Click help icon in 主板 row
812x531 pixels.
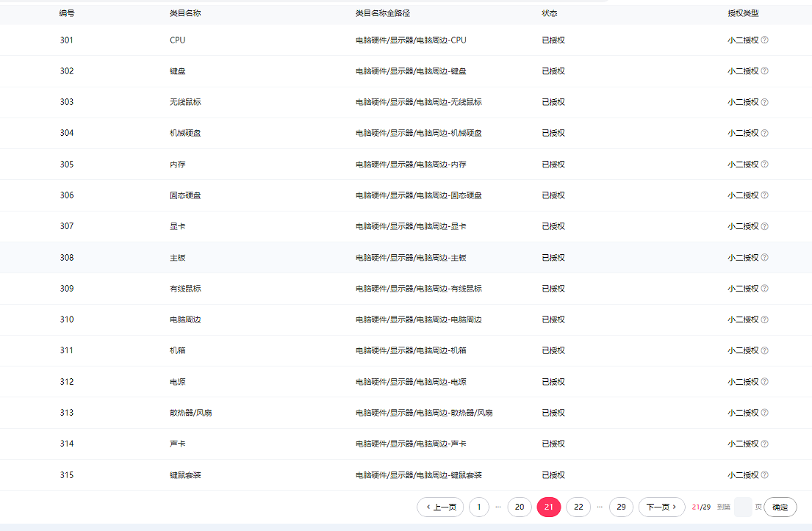pos(764,258)
